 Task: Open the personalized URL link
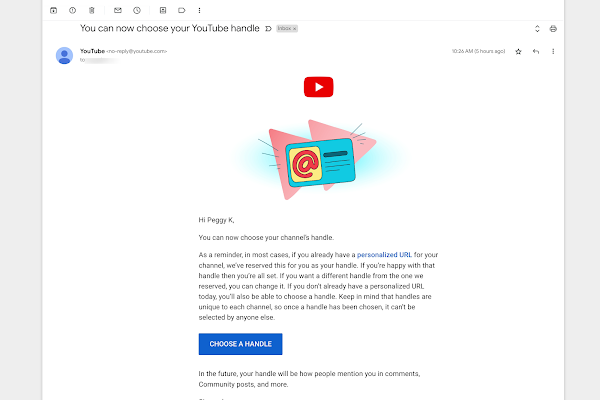point(384,255)
